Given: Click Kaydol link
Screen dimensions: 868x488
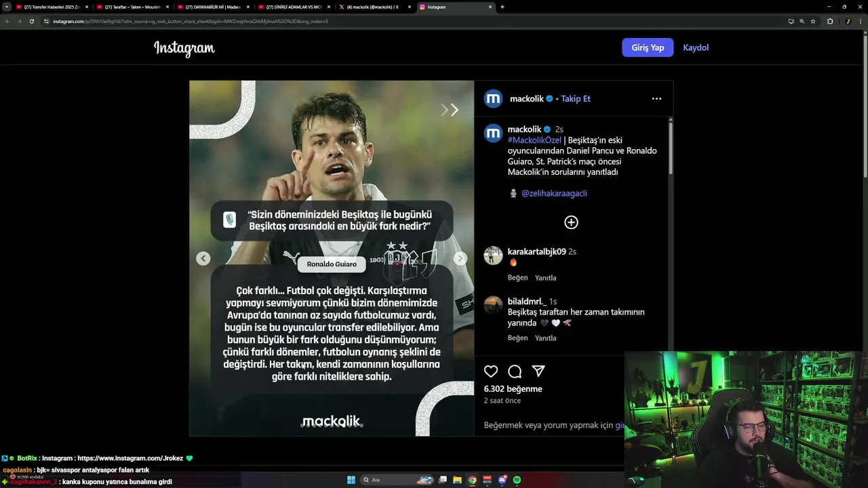Looking at the screenshot, I should [x=696, y=47].
